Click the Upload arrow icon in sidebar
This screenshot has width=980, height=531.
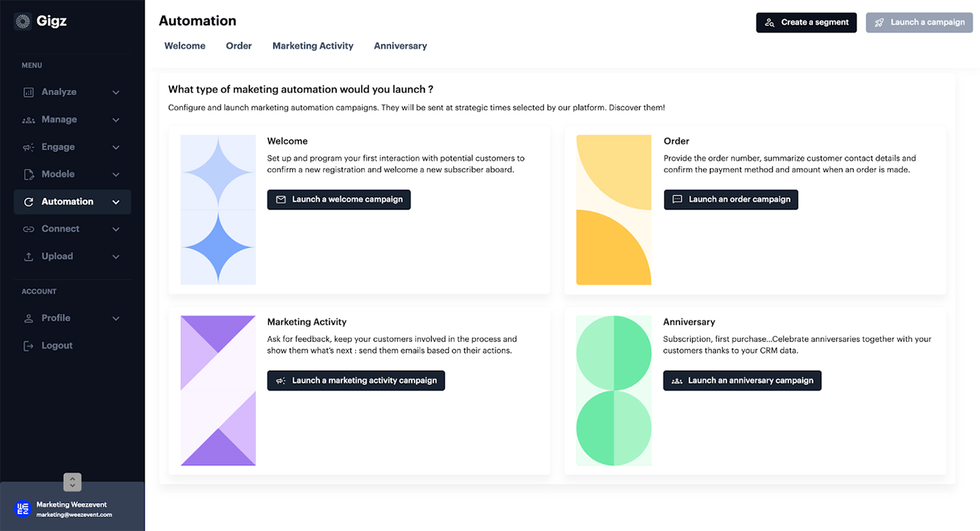pyautogui.click(x=29, y=257)
